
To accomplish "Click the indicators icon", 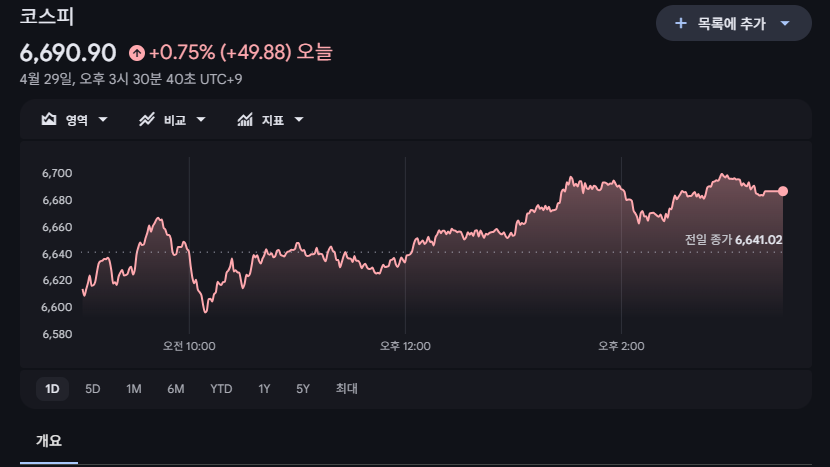I will [x=245, y=120].
